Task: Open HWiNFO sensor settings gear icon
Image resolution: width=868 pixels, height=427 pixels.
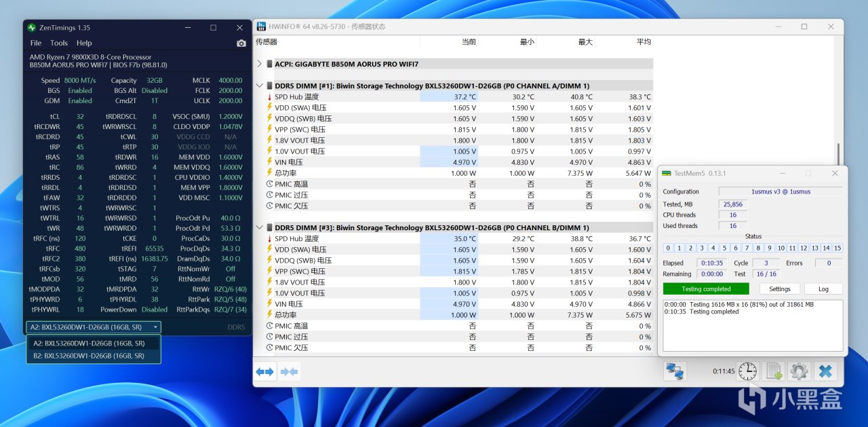Action: 799,371
